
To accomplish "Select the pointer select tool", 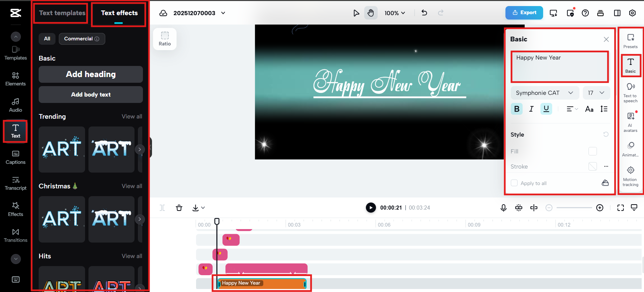I will 356,13.
